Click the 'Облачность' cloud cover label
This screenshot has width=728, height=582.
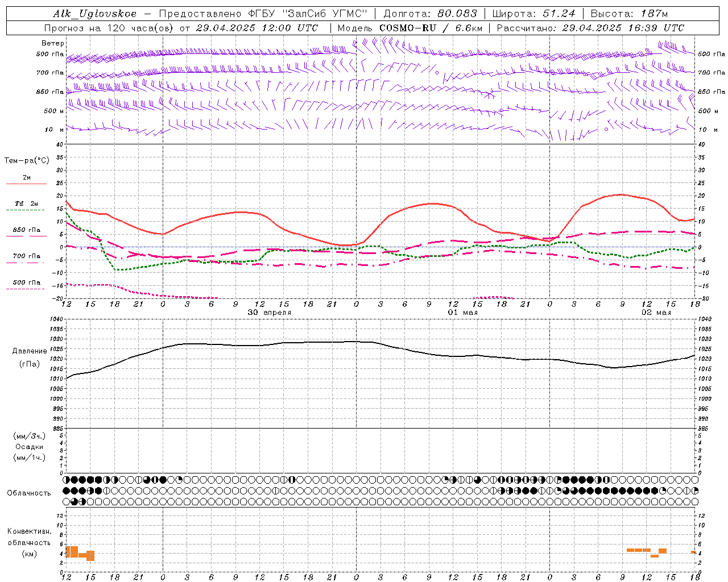[29, 493]
